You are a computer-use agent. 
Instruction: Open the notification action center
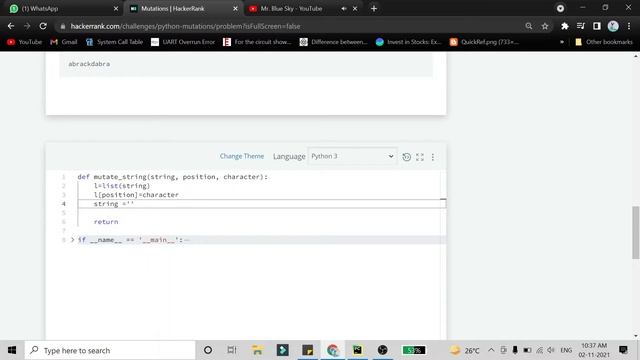(623, 350)
